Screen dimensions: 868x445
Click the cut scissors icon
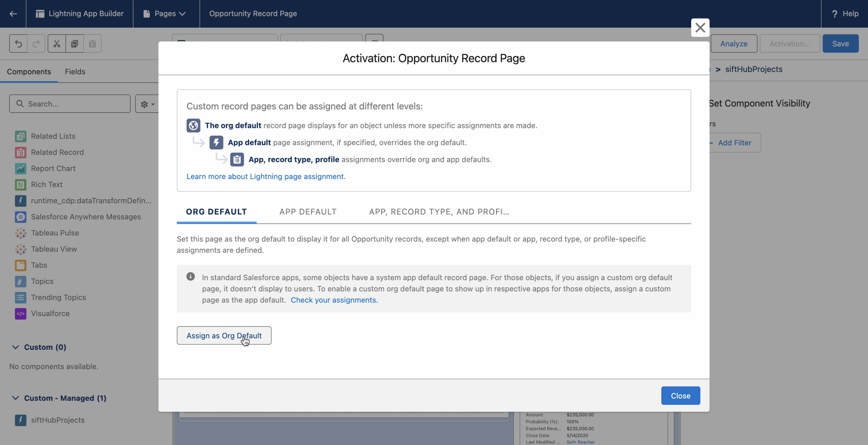57,43
